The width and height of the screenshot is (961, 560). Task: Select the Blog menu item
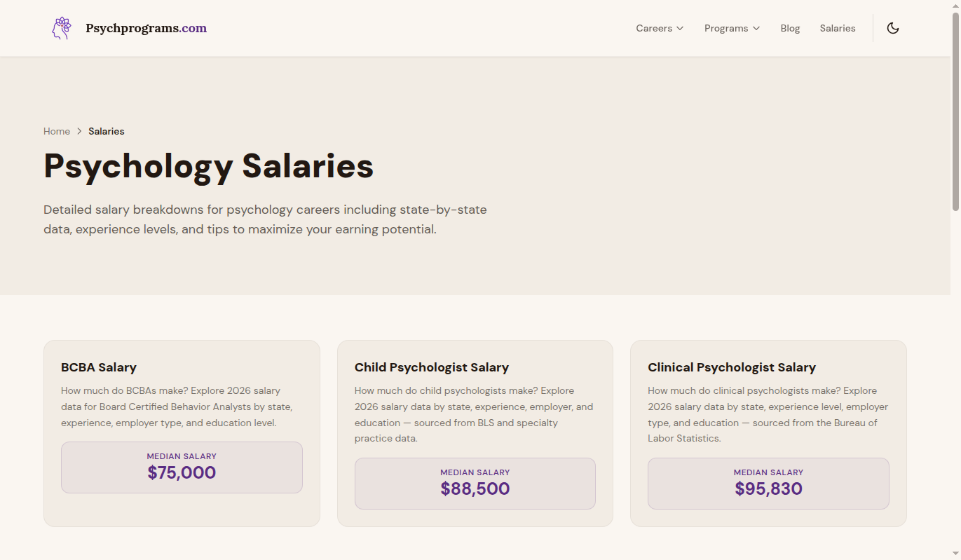(x=790, y=28)
